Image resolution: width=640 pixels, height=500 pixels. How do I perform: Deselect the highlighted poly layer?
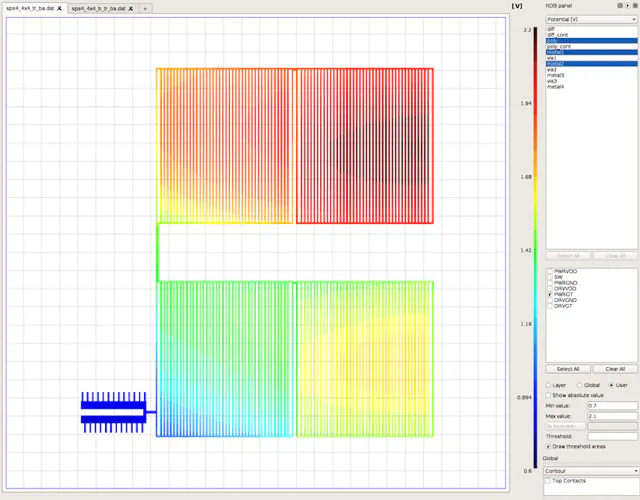[591, 40]
